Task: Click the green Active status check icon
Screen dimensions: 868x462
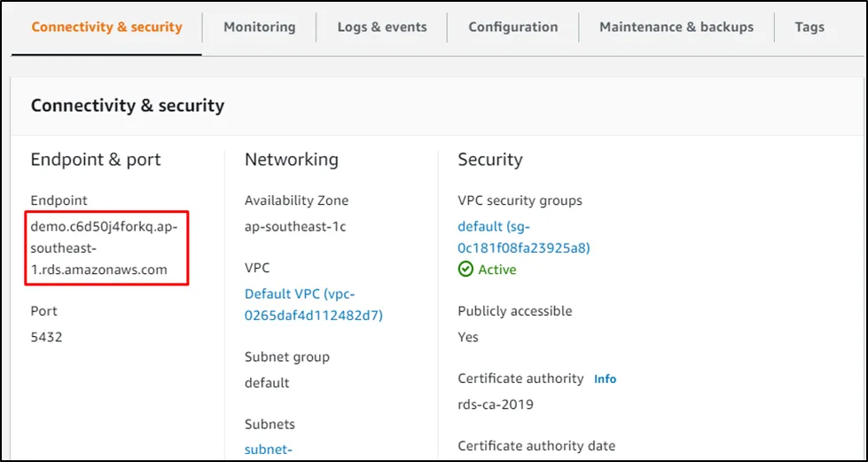Action: tap(465, 270)
